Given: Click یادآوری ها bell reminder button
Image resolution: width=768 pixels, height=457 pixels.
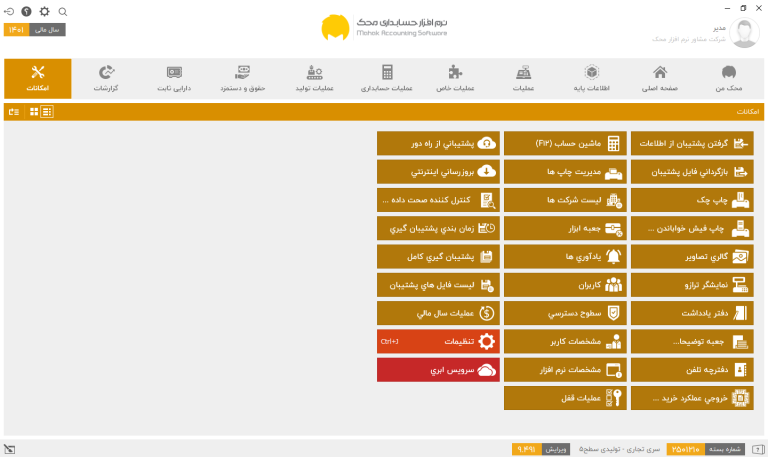Looking at the screenshot, I should pos(565,257).
